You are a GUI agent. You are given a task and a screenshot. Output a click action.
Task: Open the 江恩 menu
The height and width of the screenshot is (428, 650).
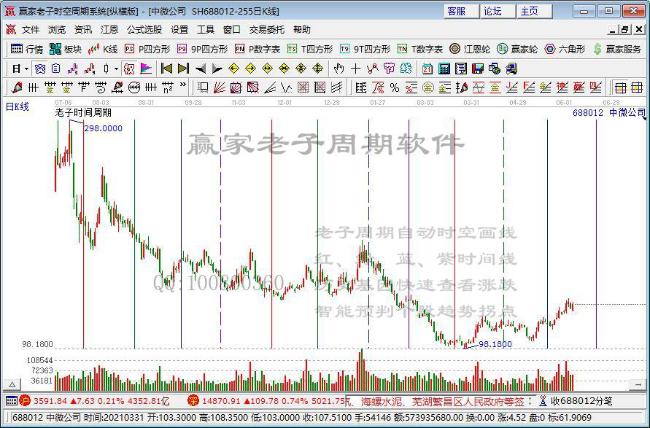tap(109, 30)
